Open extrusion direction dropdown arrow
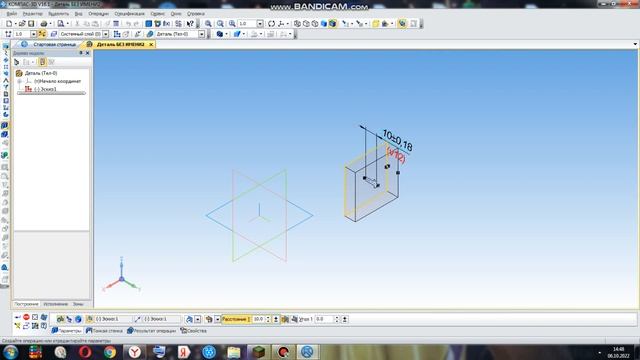This screenshot has height=360, width=640. coord(198,319)
